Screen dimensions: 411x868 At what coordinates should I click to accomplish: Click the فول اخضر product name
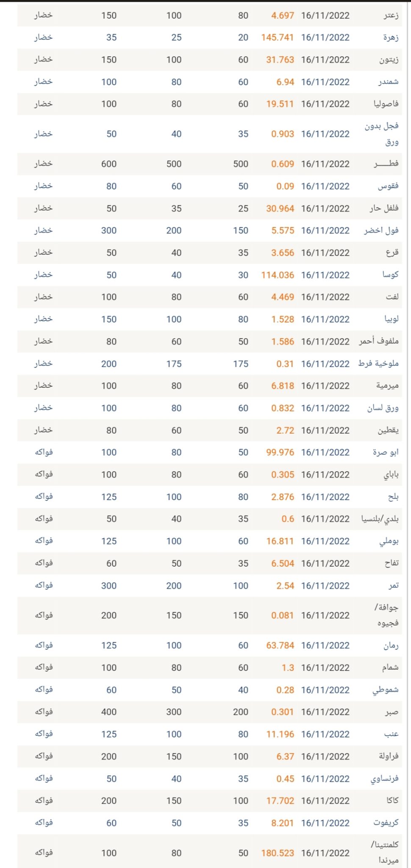tap(381, 231)
